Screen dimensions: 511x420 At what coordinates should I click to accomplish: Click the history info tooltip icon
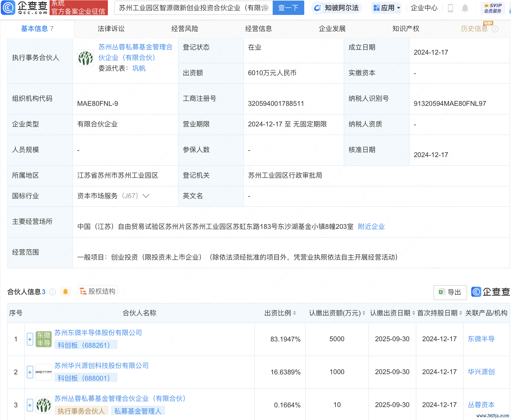(495, 29)
